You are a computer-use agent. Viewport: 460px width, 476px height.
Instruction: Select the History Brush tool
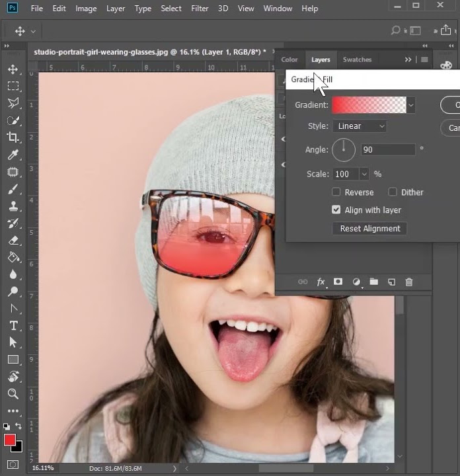(13, 223)
